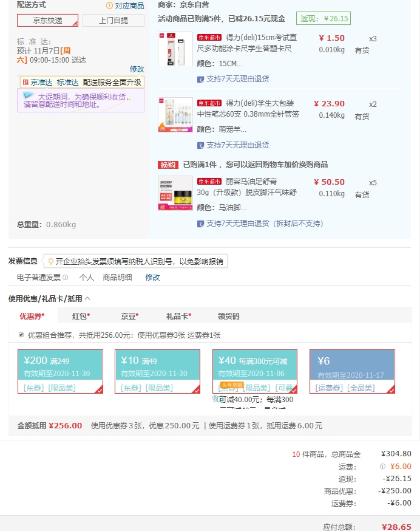Switch to the 领货码 tab

coord(228,317)
